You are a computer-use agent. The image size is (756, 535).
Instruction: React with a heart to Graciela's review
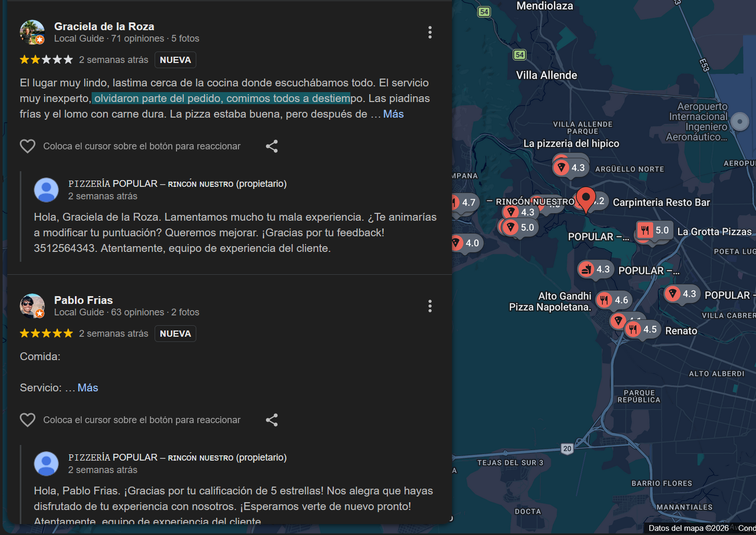[x=28, y=146]
